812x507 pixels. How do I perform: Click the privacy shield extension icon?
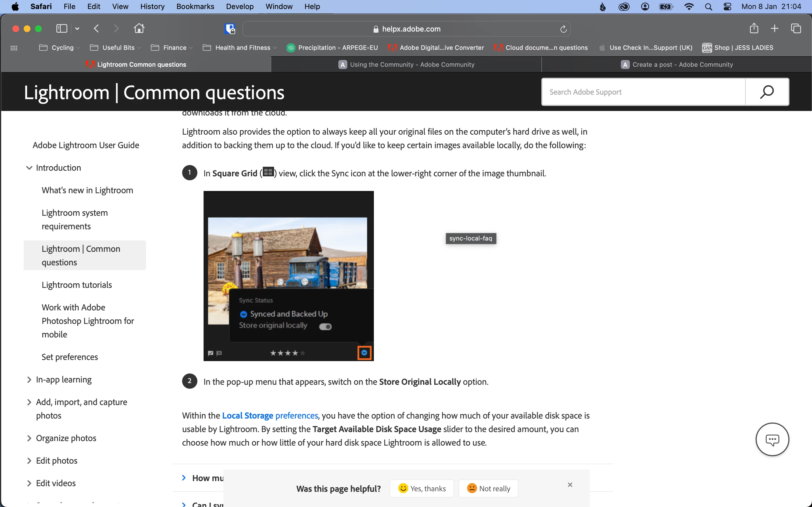point(230,29)
